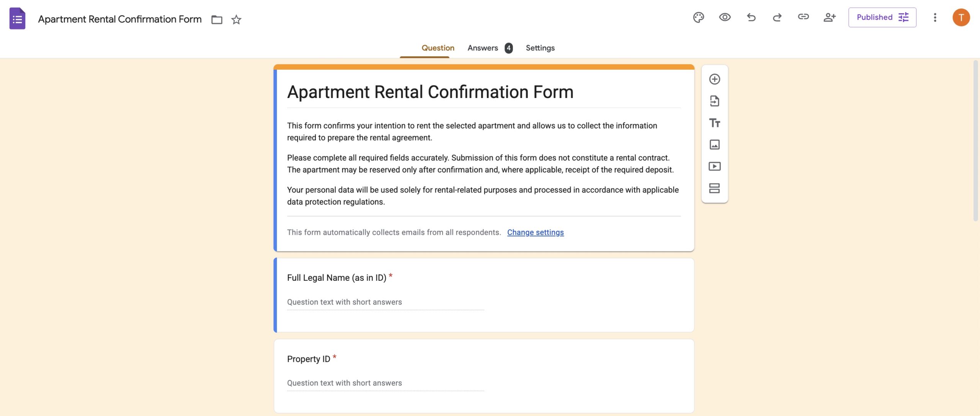Open the customize theme palette
The width and height of the screenshot is (980, 416).
click(x=698, y=17)
